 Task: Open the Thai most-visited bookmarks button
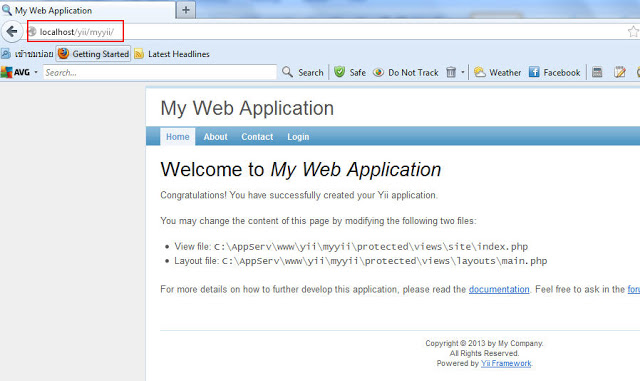point(27,54)
